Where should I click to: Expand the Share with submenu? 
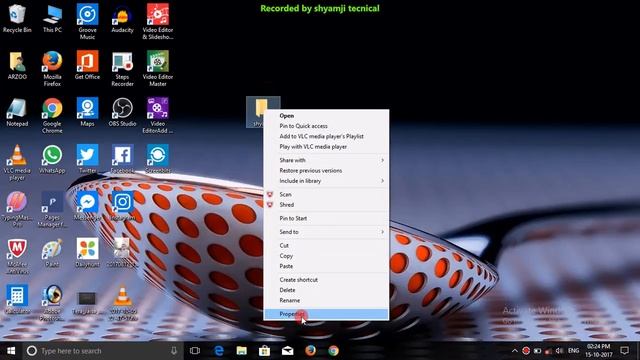pyautogui.click(x=326, y=160)
